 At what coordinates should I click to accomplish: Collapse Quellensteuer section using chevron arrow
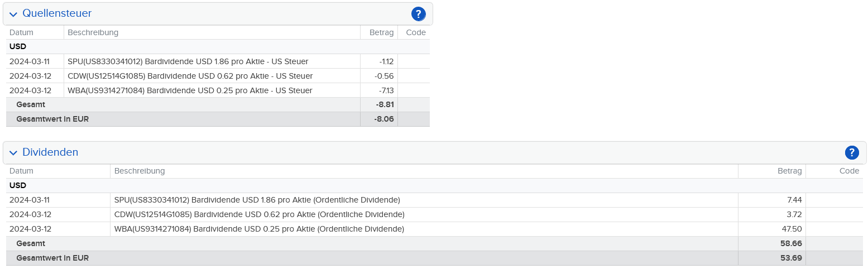(x=13, y=14)
